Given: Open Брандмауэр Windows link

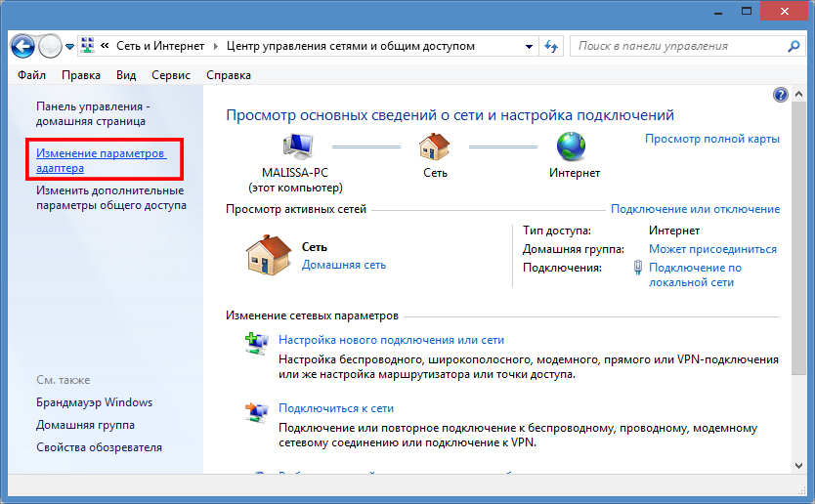Looking at the screenshot, I should [94, 402].
